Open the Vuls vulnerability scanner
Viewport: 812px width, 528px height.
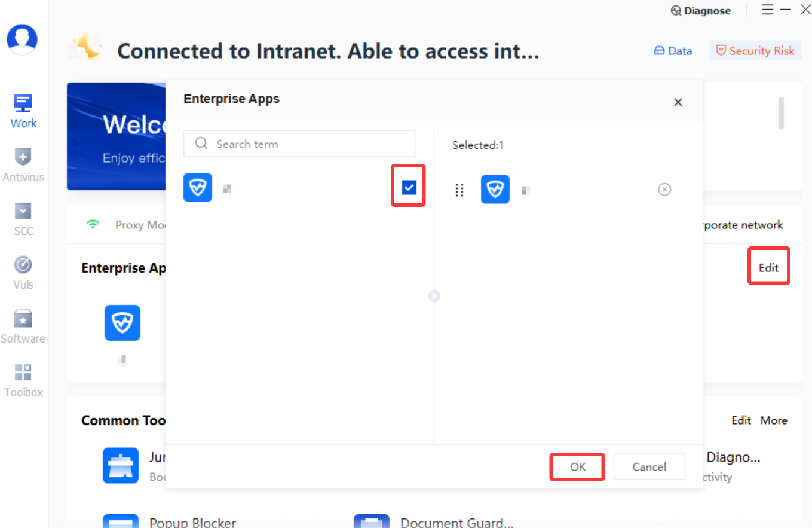[23, 273]
